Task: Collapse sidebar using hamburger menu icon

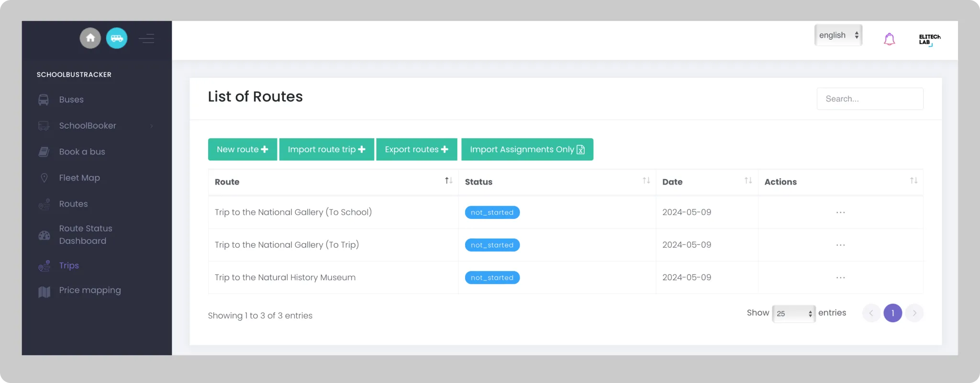Action: tap(146, 38)
